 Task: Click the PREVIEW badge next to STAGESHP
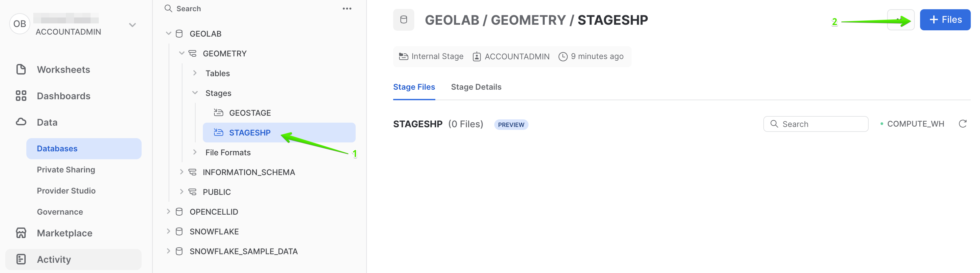coord(511,124)
